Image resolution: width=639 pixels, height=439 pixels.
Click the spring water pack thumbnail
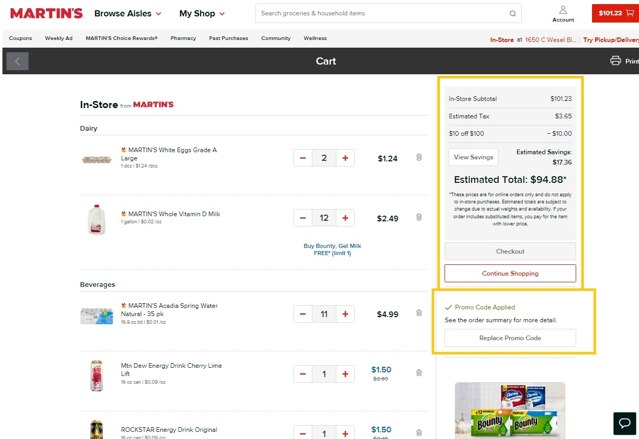tap(97, 316)
